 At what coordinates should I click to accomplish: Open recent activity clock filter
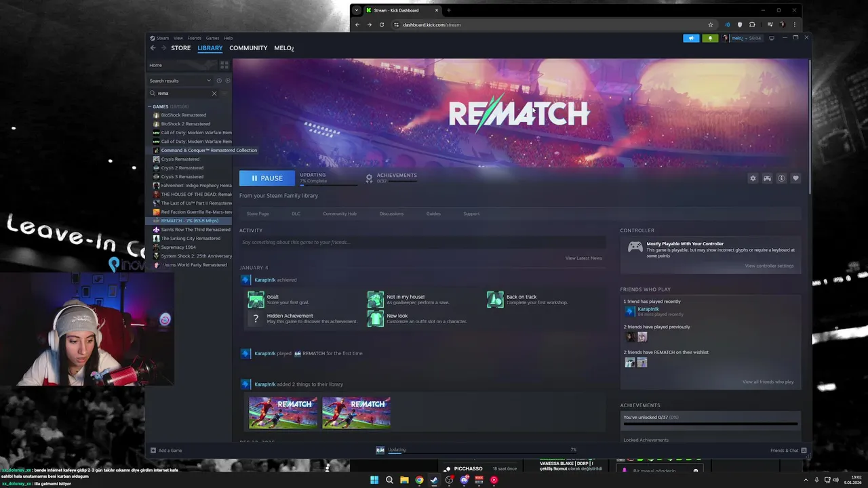point(218,81)
